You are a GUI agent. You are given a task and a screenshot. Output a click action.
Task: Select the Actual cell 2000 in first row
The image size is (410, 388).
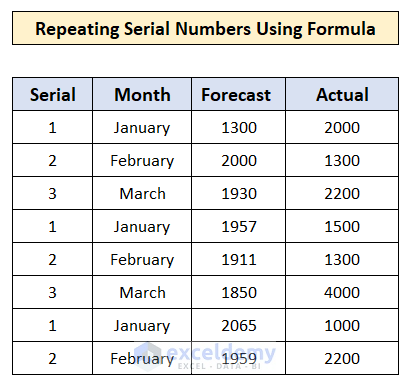(342, 127)
